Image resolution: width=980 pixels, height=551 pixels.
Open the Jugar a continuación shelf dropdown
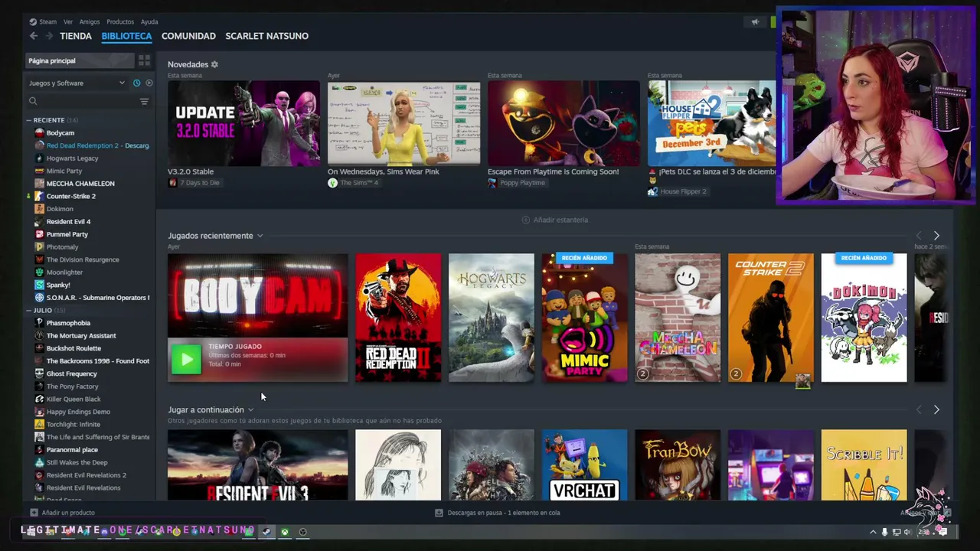[x=250, y=410]
